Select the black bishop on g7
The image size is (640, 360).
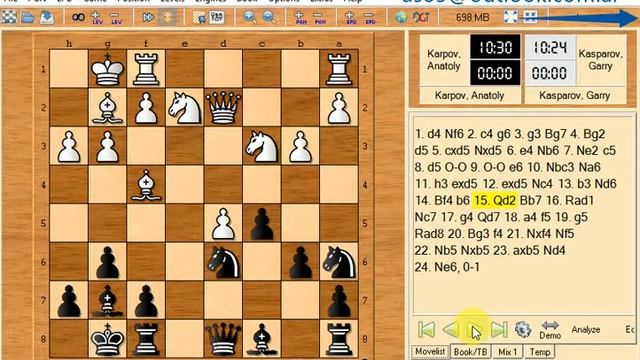click(x=107, y=300)
